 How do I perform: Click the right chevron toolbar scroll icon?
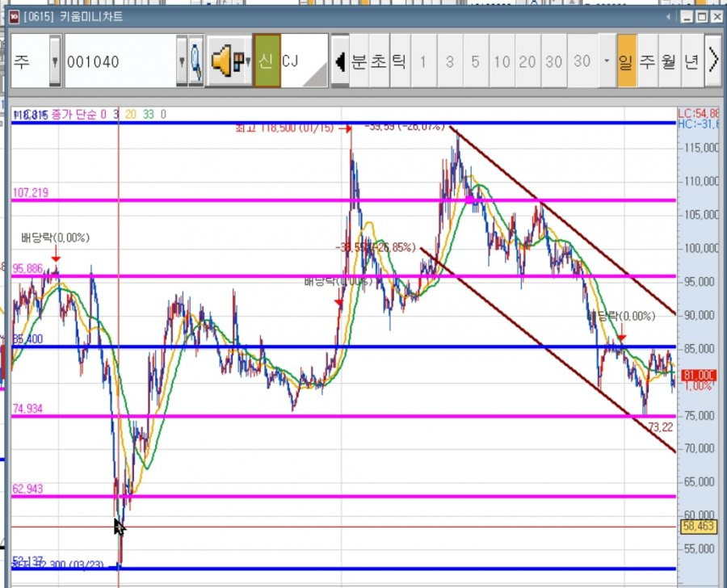coord(713,61)
